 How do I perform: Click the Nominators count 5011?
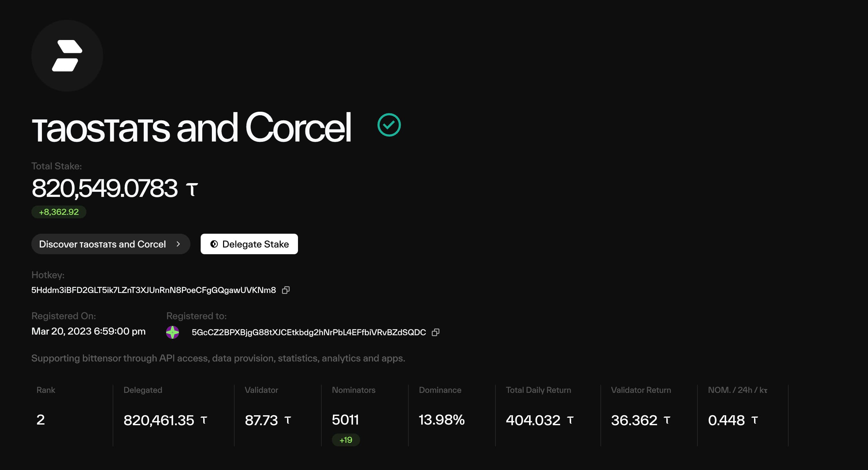click(345, 420)
